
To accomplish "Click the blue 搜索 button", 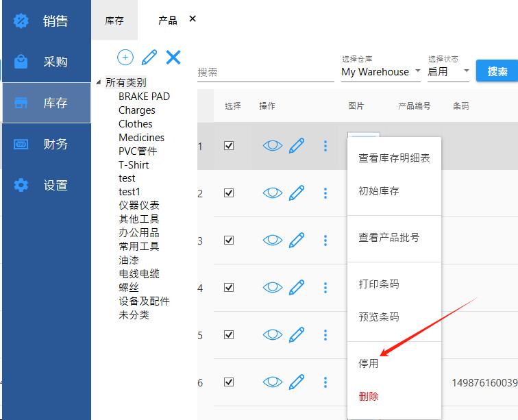I will [x=497, y=71].
